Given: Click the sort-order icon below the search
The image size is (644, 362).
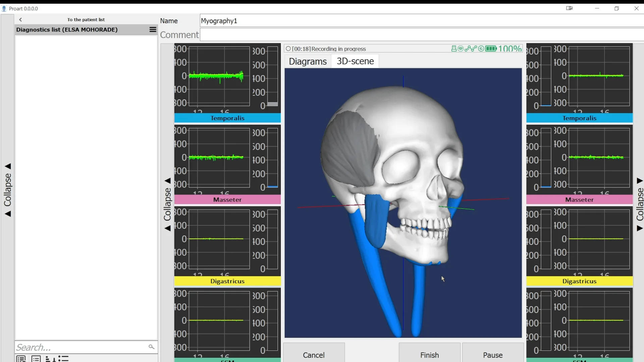Looking at the screenshot, I should pos(50,359).
